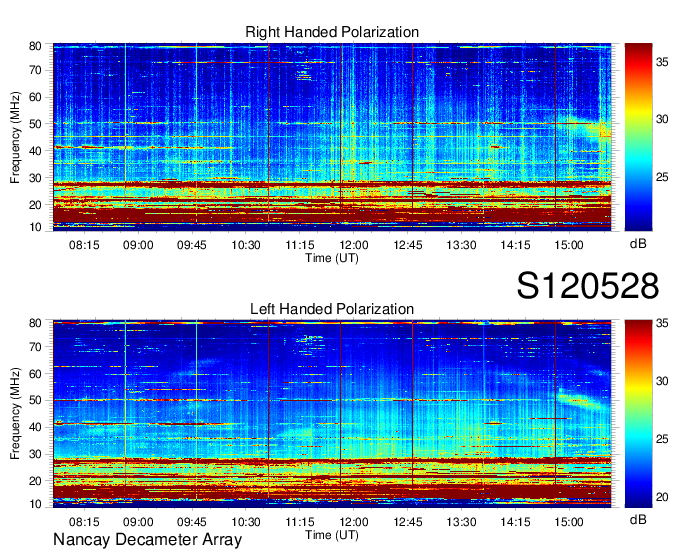680x552 pixels.
Task: Click the top plot's Frequency (MHz) axis label
Action: tap(15, 137)
